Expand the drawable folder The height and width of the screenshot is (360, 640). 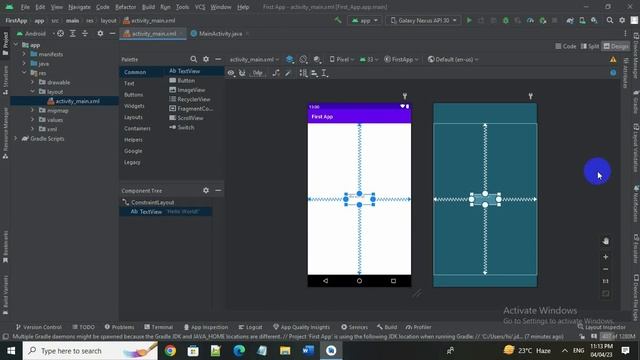click(x=32, y=82)
